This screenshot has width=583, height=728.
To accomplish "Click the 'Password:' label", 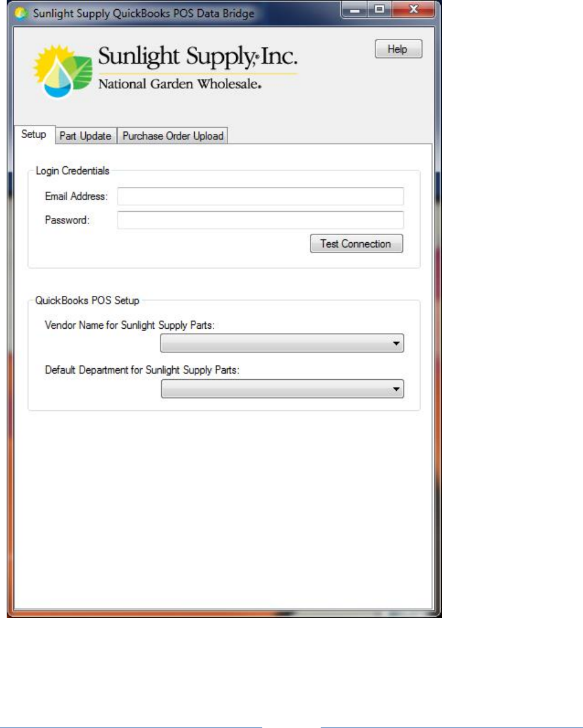I will (x=67, y=220).
